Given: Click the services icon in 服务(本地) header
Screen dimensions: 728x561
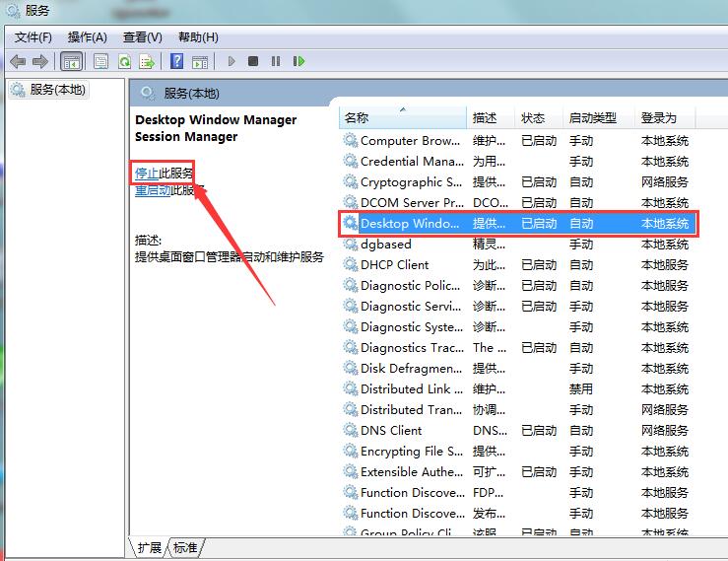Looking at the screenshot, I should pos(148,93).
